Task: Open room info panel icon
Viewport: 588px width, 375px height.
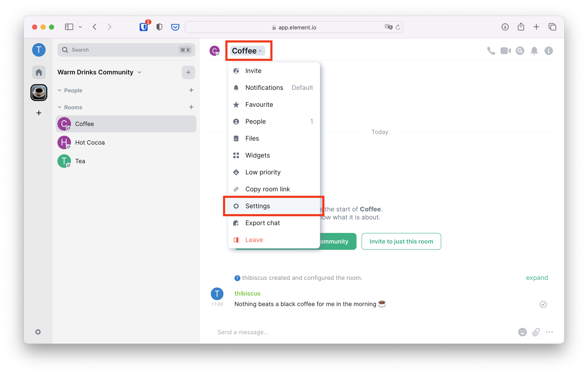Action: pos(549,51)
